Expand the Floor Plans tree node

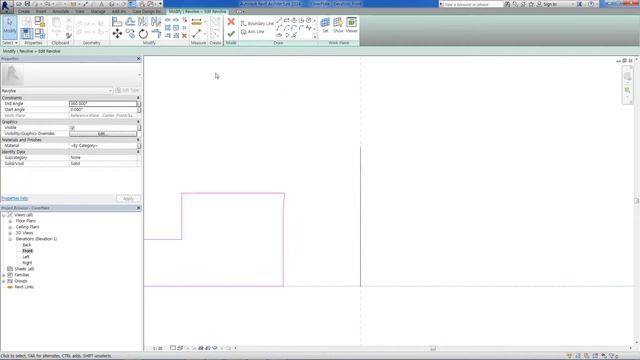[10, 221]
